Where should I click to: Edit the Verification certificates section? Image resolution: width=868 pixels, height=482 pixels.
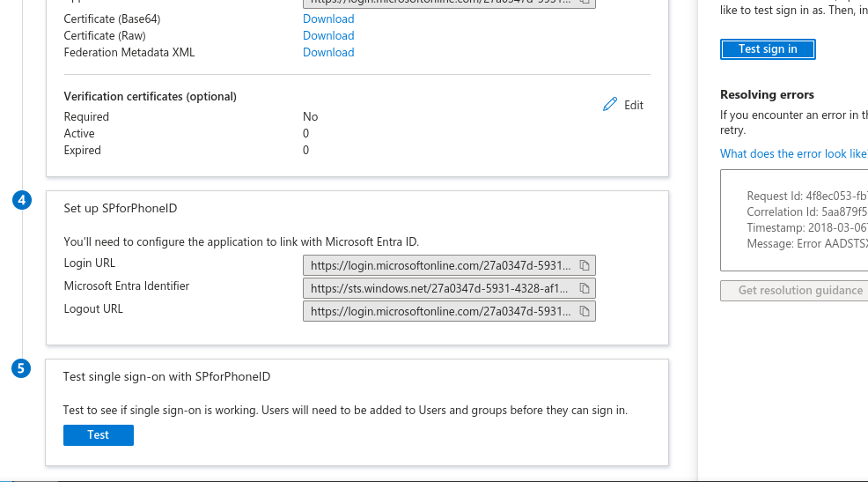[622, 105]
